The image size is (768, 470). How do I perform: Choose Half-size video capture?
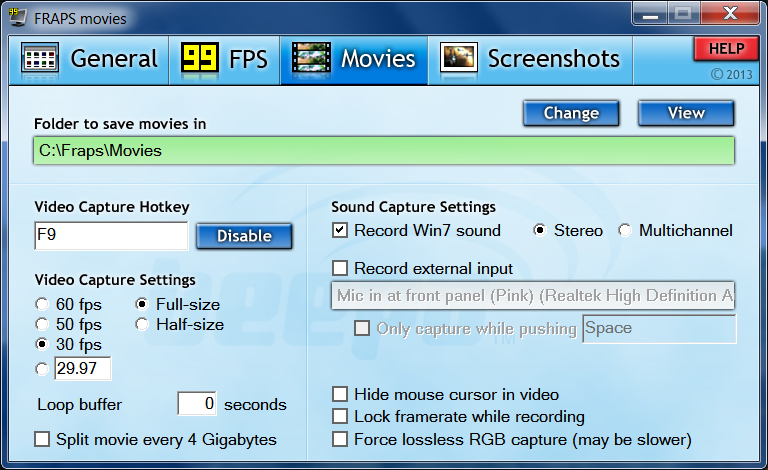(x=180, y=325)
